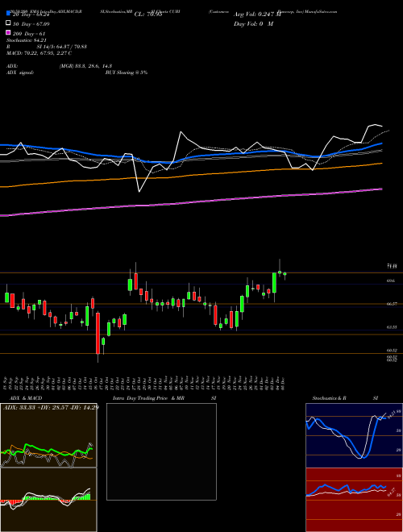Click the 'Stochastics & R' panel title

point(329,398)
